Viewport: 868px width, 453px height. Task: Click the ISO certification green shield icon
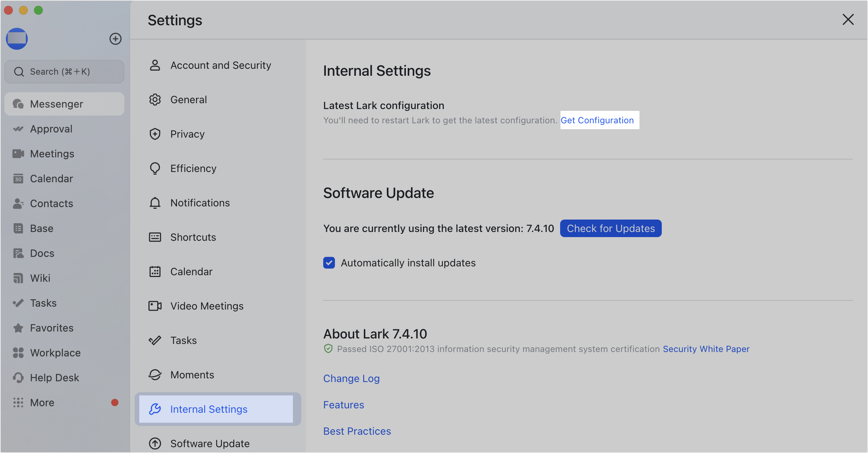pyautogui.click(x=328, y=349)
